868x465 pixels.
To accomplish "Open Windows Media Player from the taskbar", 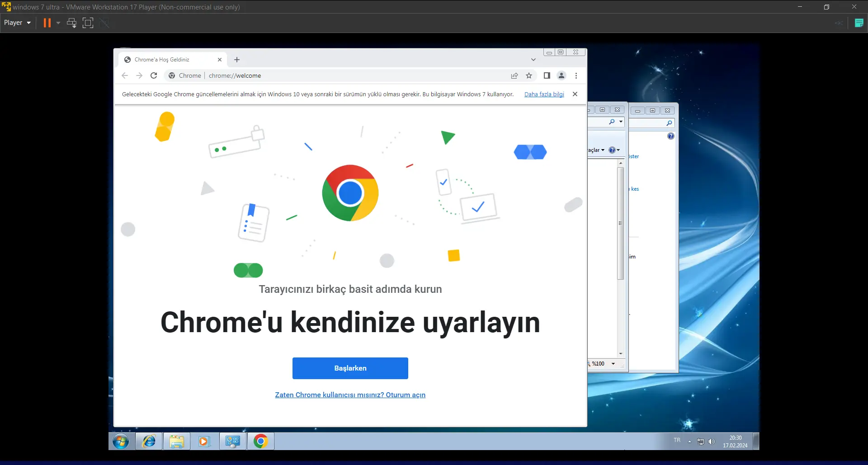I will 204,442.
